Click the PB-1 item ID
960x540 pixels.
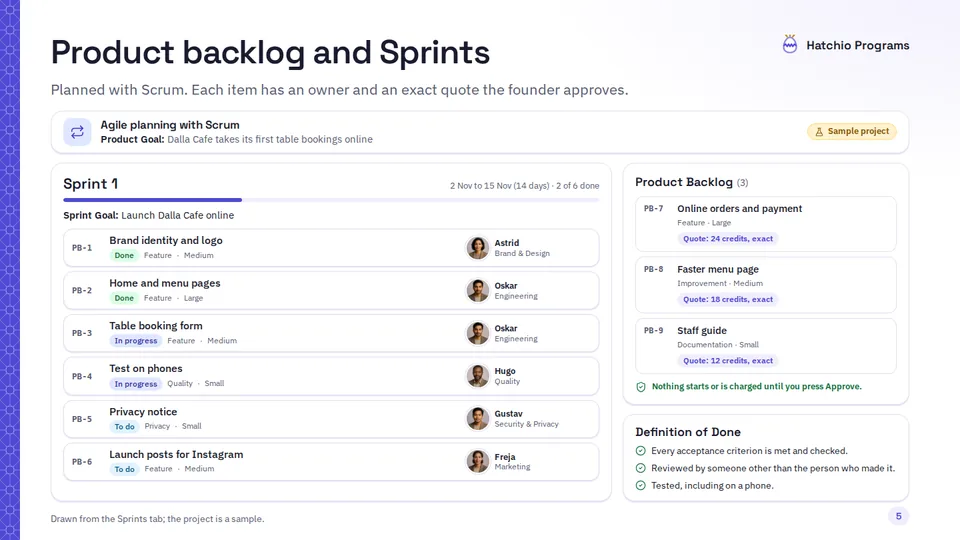coord(82,248)
